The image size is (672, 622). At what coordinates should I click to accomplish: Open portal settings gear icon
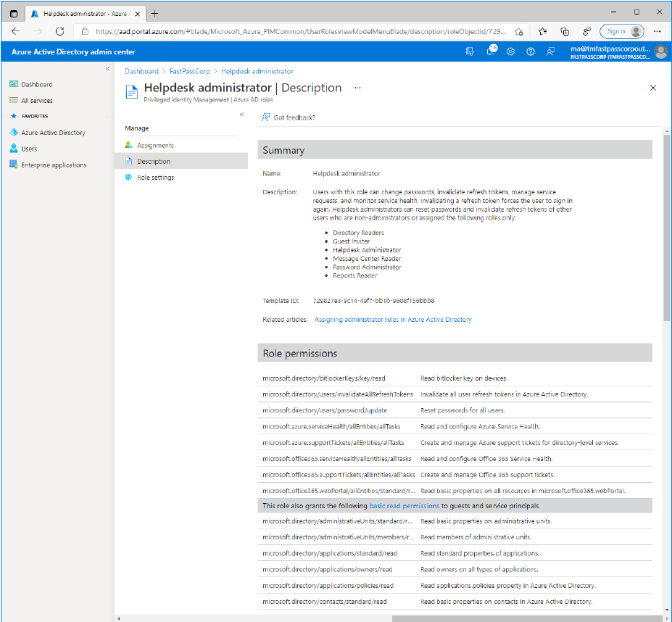point(510,51)
